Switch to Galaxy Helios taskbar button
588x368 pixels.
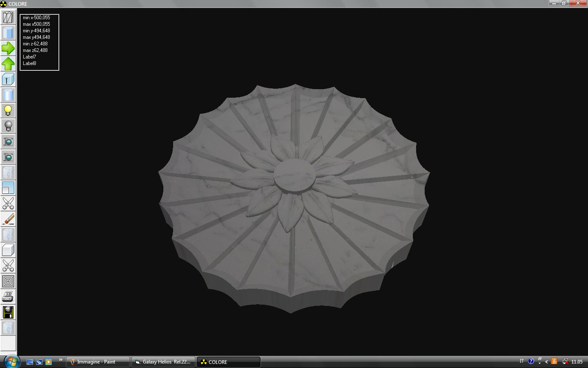click(x=163, y=362)
